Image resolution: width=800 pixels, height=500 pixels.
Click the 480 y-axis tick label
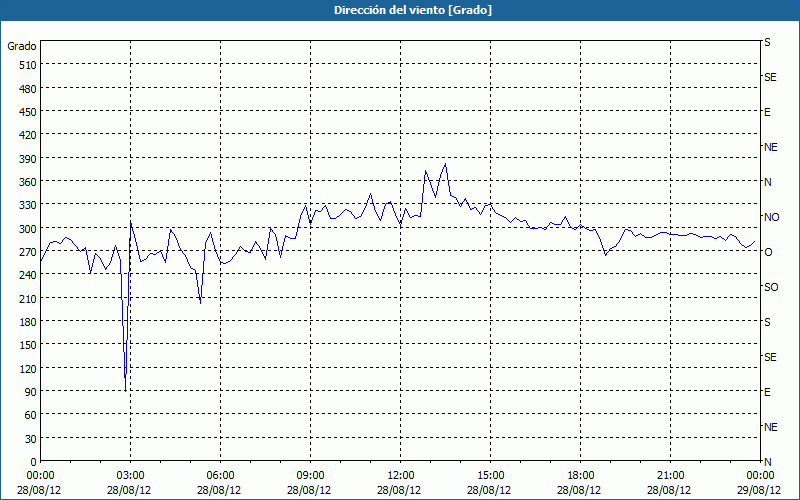click(28, 89)
